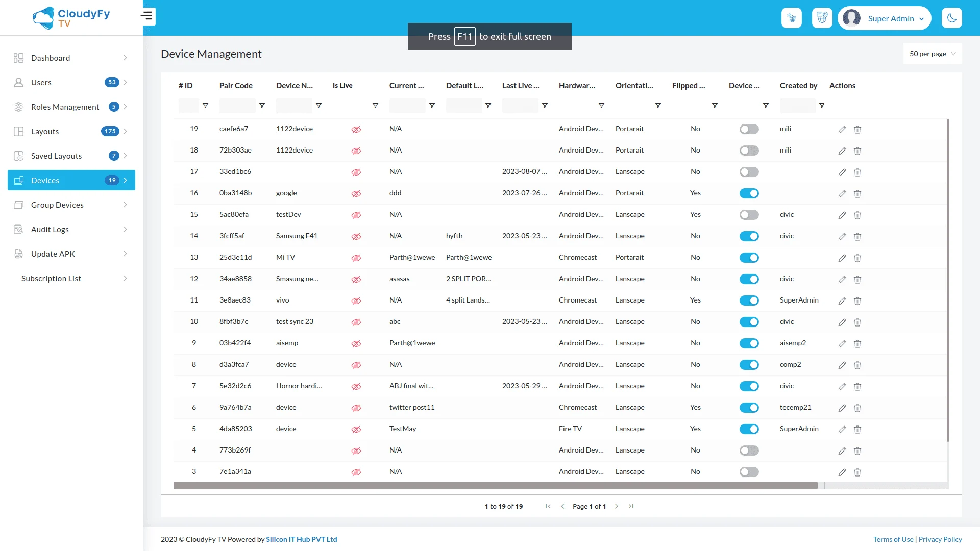The image size is (980, 551).
Task: Open the Privacy Policy link
Action: pyautogui.click(x=940, y=539)
